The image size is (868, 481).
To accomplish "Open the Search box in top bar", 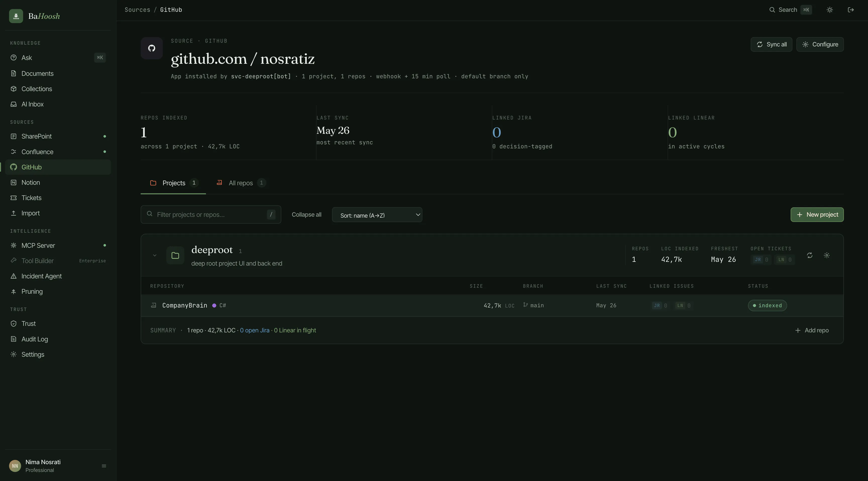I will [x=790, y=10].
